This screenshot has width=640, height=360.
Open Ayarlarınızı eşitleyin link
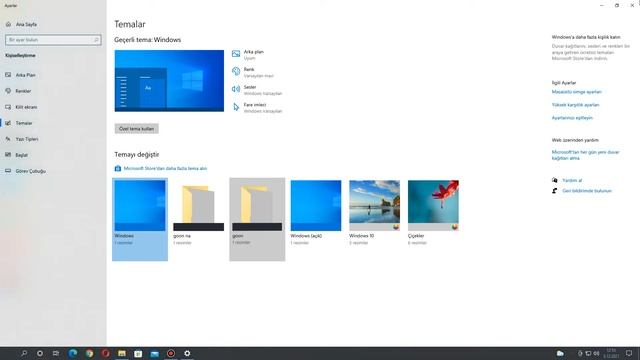[x=572, y=118]
